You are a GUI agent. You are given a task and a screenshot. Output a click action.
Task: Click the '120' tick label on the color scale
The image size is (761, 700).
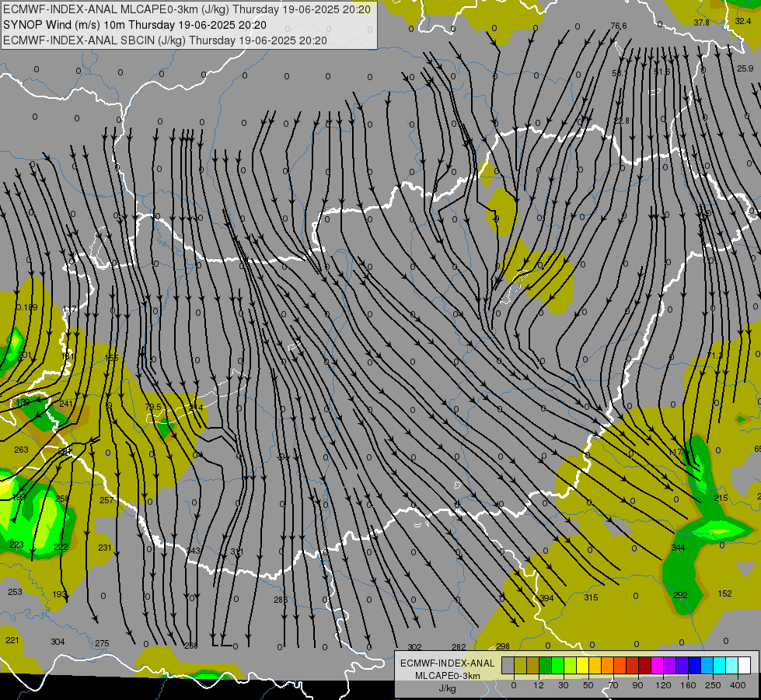[x=663, y=685]
